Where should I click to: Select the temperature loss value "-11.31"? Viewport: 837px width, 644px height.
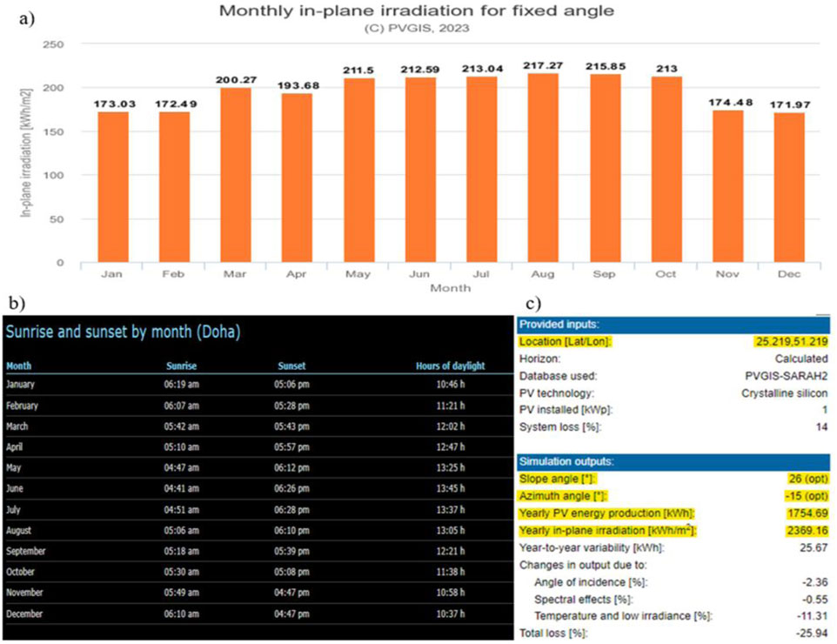[x=813, y=616]
